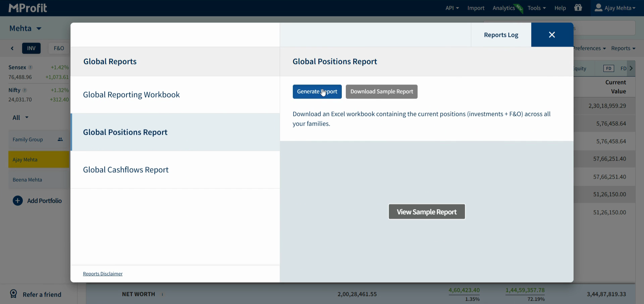Click the 1,44,59,357.78 underlined value
Screen dimensions: 644x304
525,290
